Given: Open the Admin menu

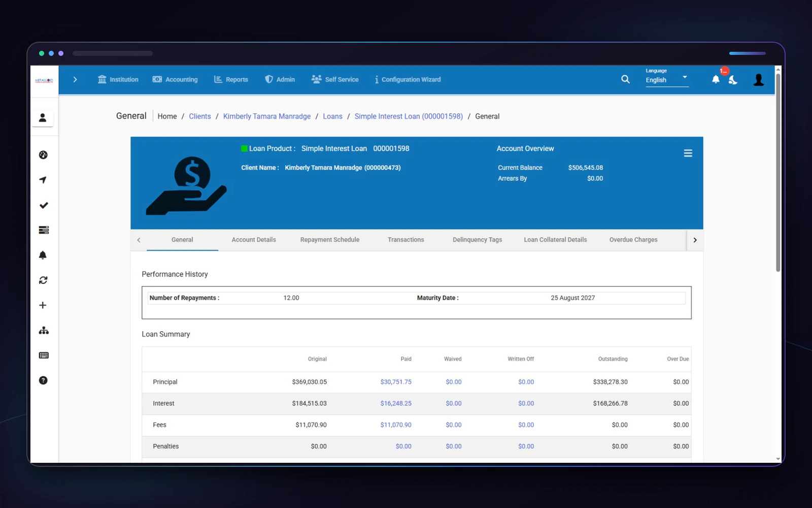Looking at the screenshot, I should [x=280, y=79].
